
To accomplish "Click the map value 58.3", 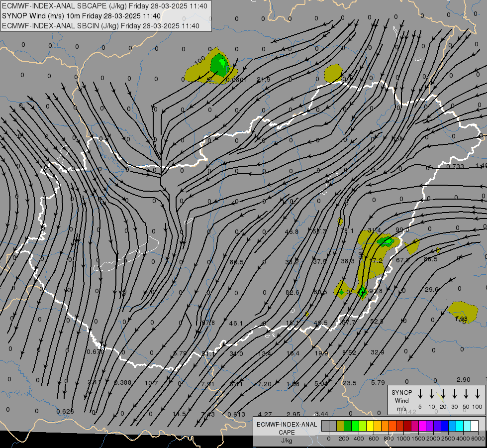I will [x=319, y=231].
